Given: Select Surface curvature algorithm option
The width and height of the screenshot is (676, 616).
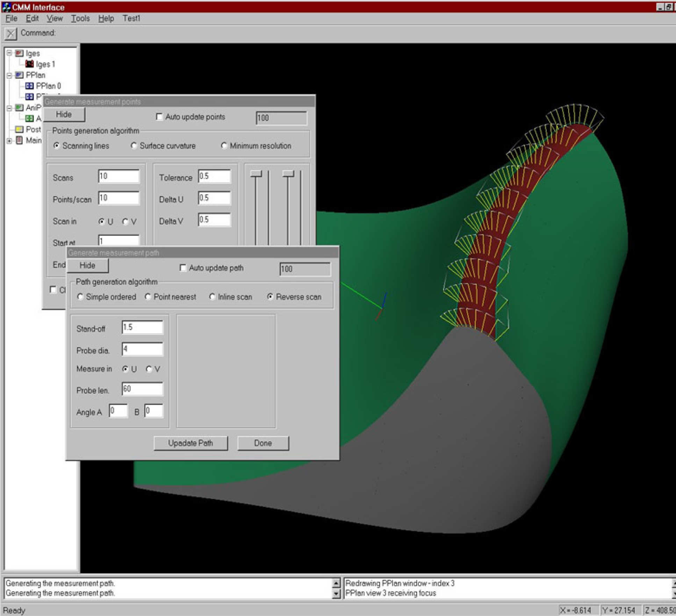Looking at the screenshot, I should coord(134,145).
